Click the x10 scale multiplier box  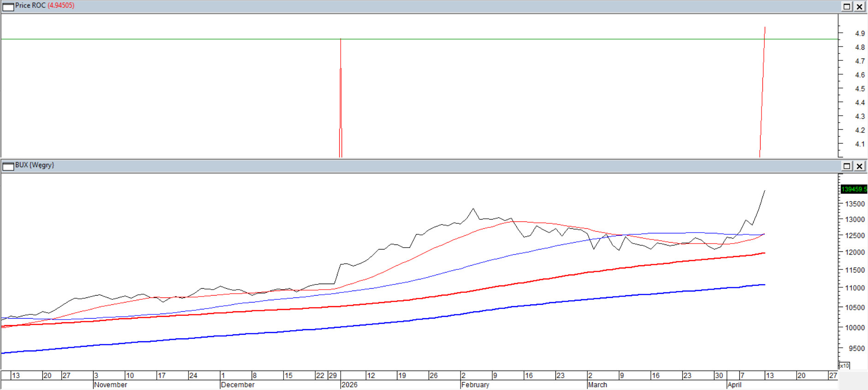(x=844, y=366)
